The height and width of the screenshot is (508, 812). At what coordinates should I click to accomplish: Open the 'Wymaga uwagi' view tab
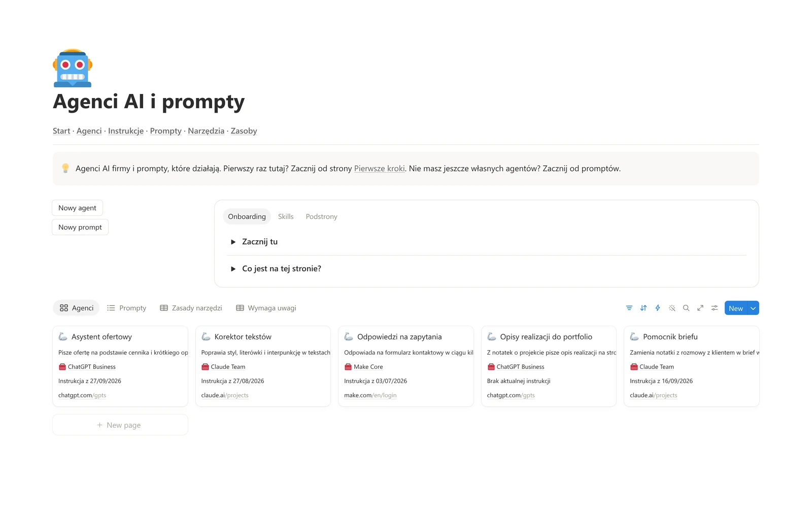266,308
